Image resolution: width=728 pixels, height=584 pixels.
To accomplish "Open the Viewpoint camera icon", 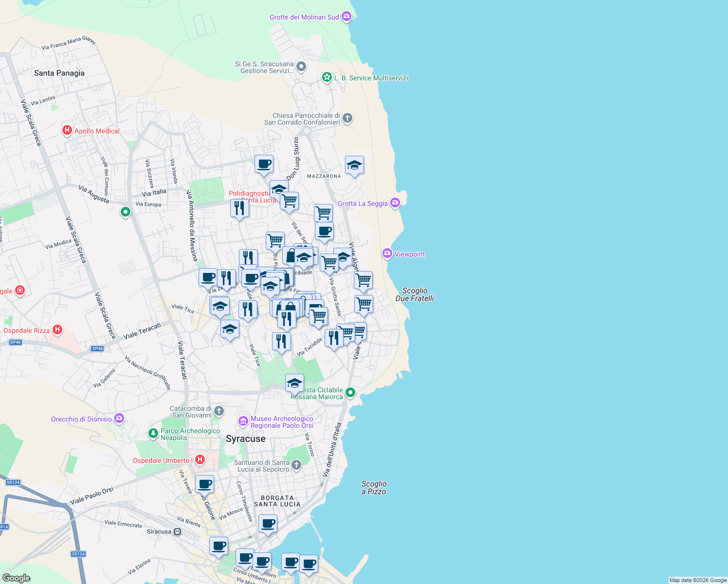I will 387,254.
